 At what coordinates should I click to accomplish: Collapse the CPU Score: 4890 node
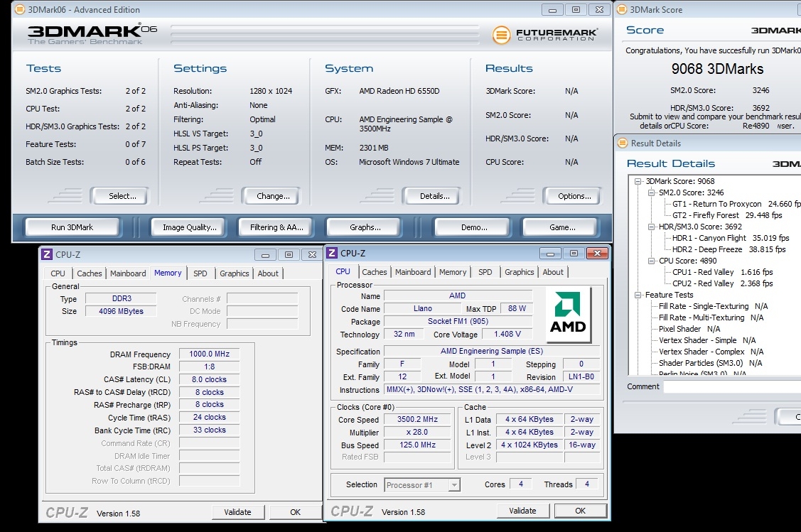651,261
